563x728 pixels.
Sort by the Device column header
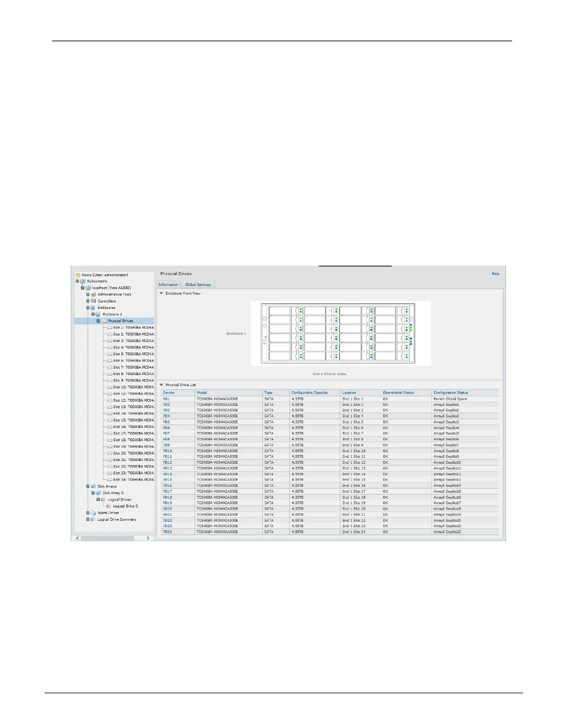178,392
